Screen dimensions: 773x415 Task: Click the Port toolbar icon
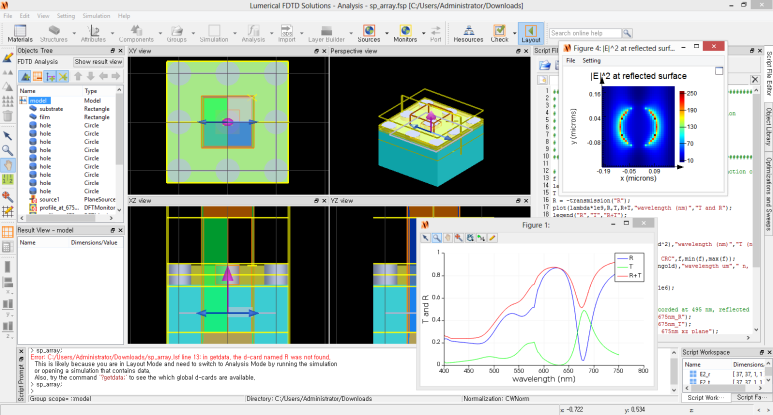(x=436, y=34)
